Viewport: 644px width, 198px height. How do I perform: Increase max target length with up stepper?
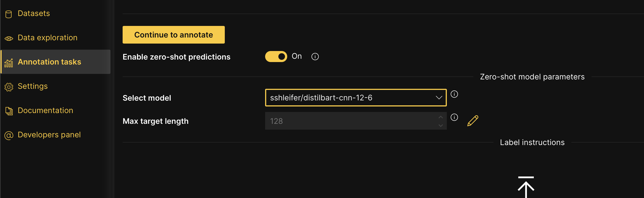(441, 117)
